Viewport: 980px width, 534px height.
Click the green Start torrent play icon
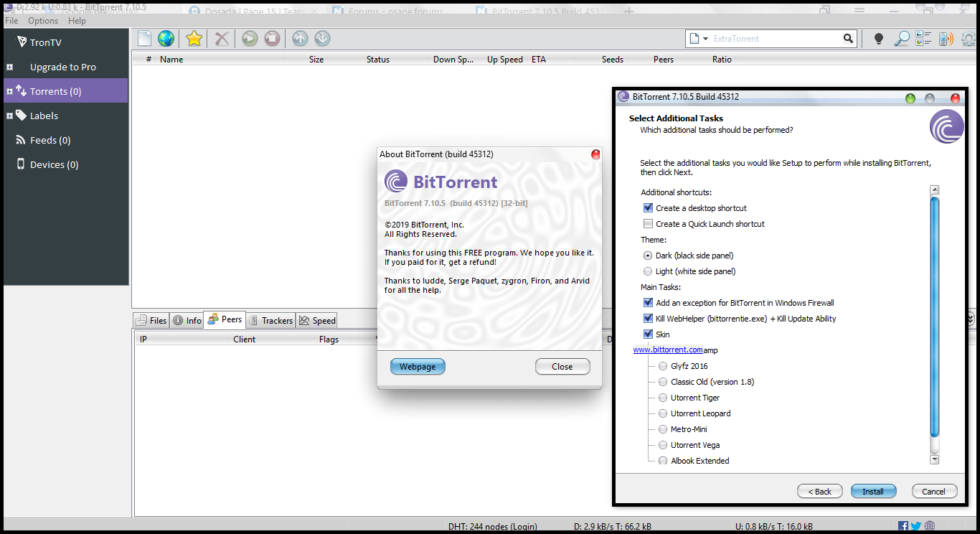pyautogui.click(x=250, y=39)
